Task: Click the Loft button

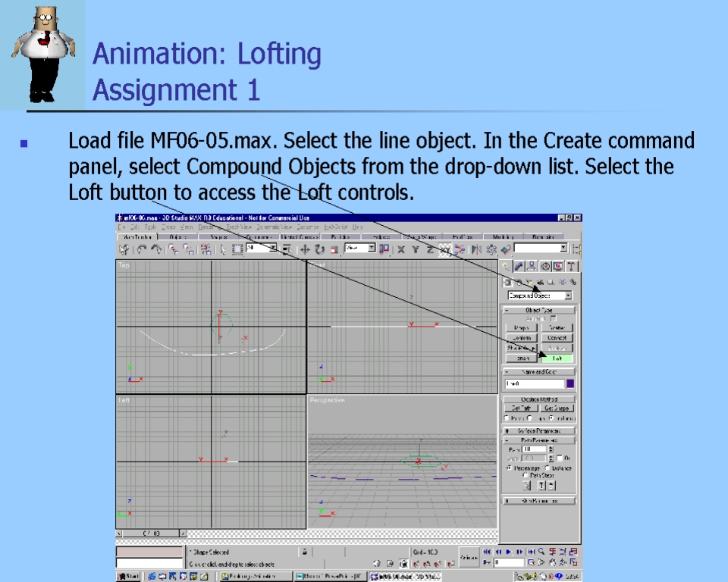Action: click(557, 358)
